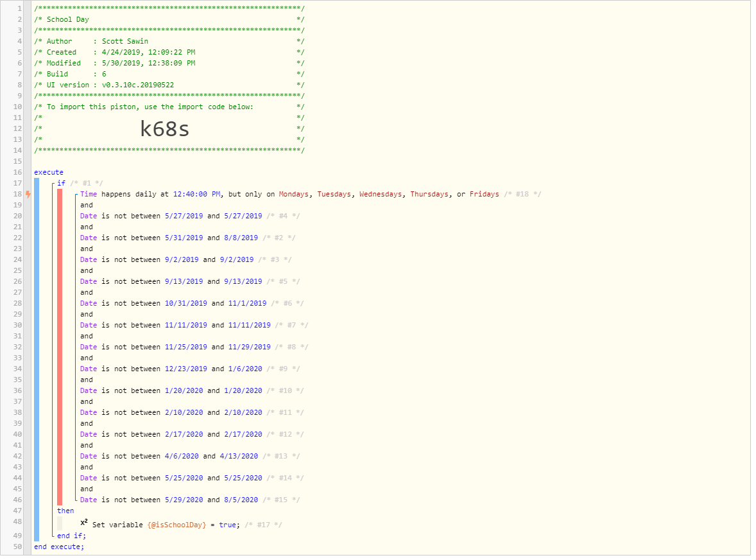This screenshot has width=756, height=560.
Task: Click 'Fridays' in the day restriction
Action: click(x=485, y=195)
